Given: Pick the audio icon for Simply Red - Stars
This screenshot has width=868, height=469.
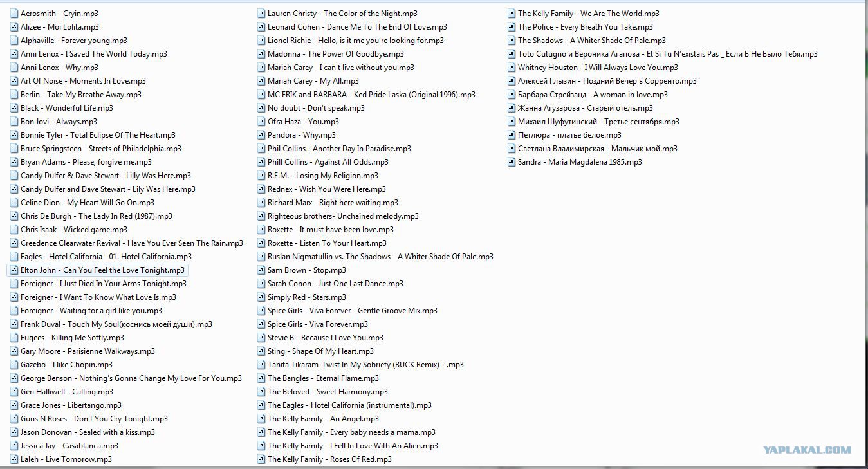Looking at the screenshot, I should click(x=261, y=297).
